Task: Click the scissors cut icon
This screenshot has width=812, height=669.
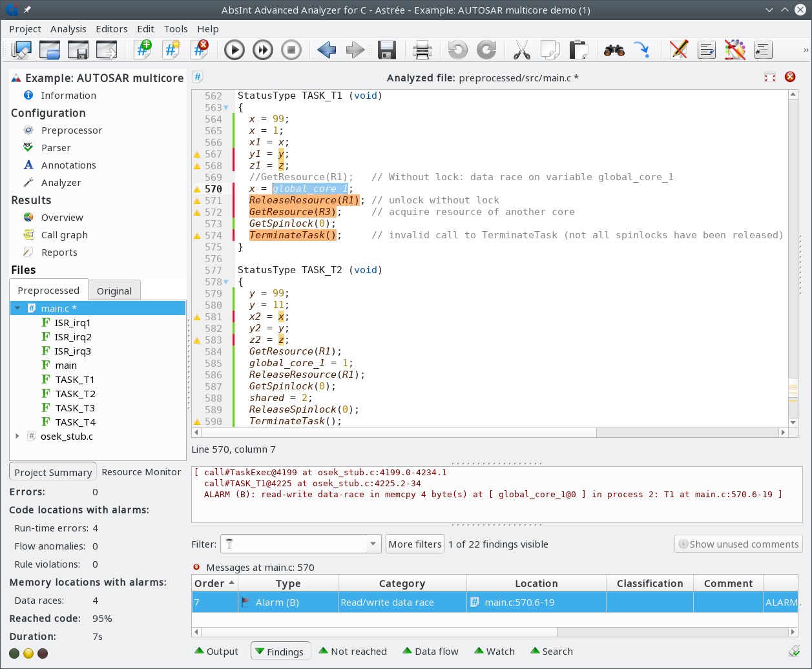Action: [x=521, y=50]
